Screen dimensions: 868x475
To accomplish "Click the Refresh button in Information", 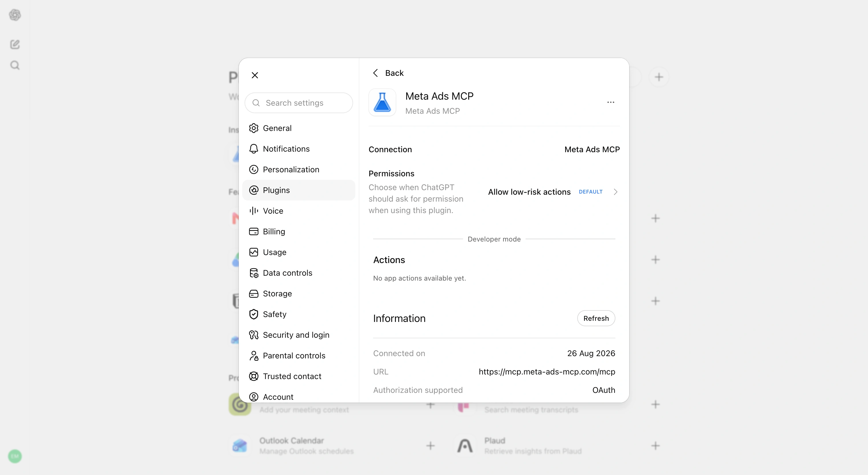I will coord(596,318).
